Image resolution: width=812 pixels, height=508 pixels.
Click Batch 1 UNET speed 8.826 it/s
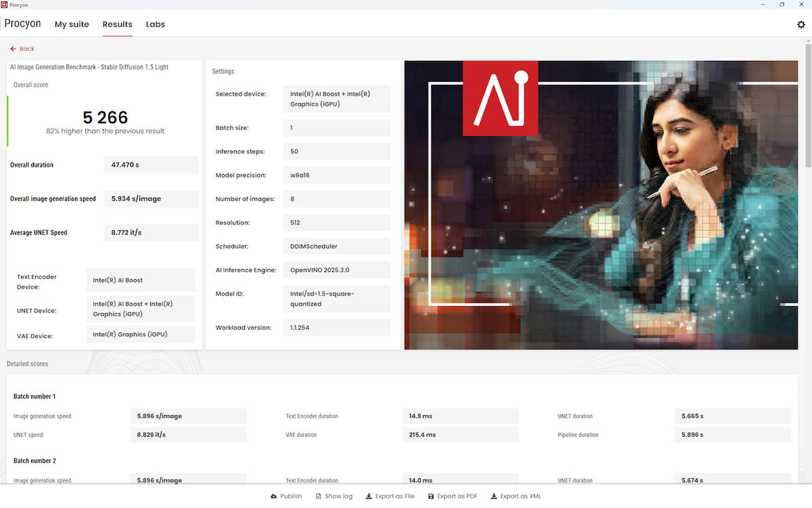(188, 435)
